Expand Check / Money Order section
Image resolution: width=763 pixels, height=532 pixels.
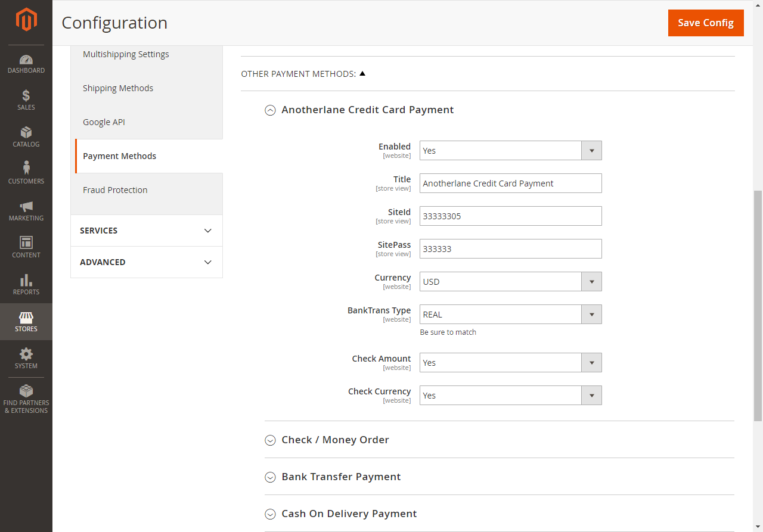point(270,440)
